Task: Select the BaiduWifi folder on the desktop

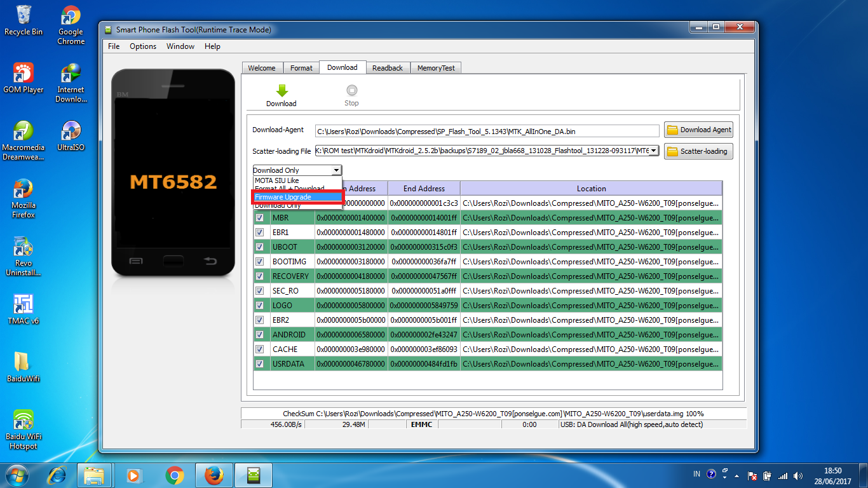Action: coord(24,367)
